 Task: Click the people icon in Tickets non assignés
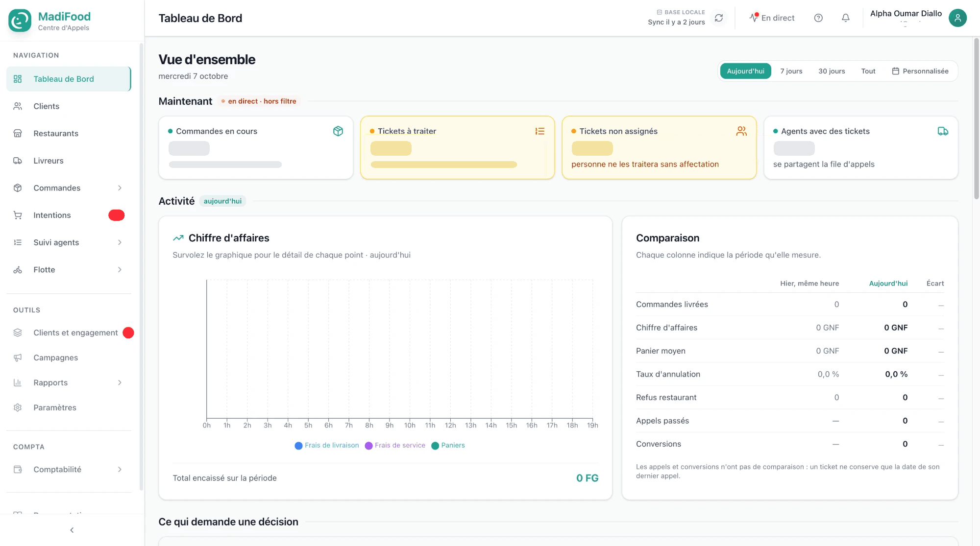click(741, 131)
